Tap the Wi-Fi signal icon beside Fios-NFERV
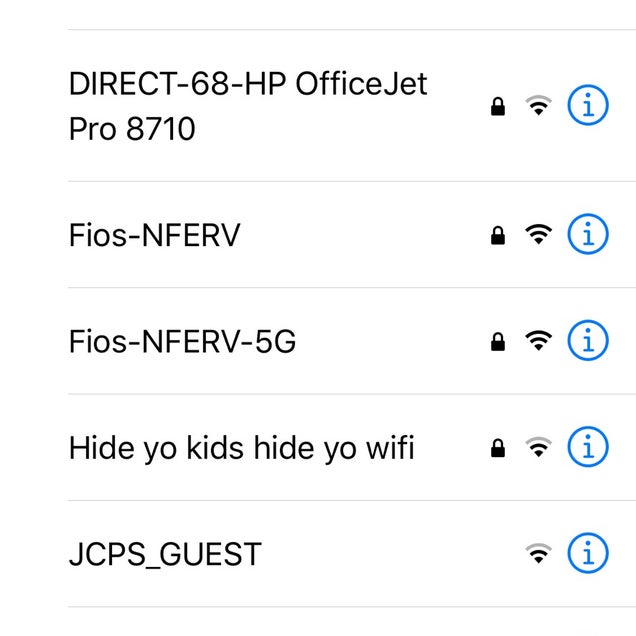The width and height of the screenshot is (636, 636). (539, 235)
